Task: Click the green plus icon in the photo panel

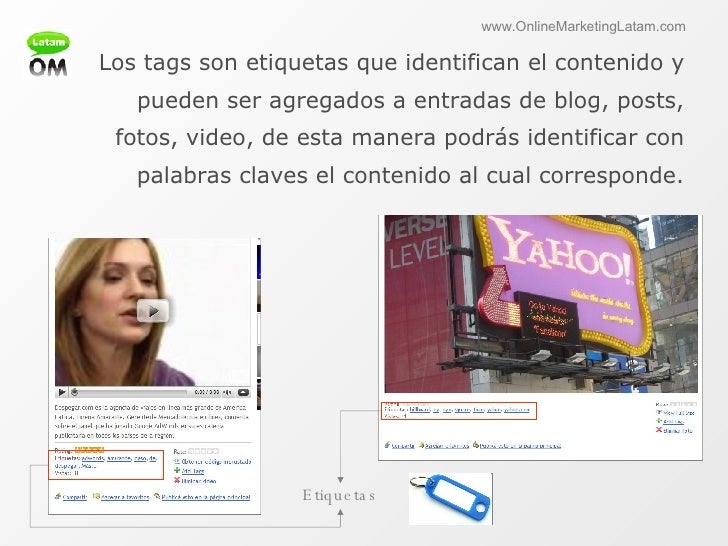Action: click(659, 421)
